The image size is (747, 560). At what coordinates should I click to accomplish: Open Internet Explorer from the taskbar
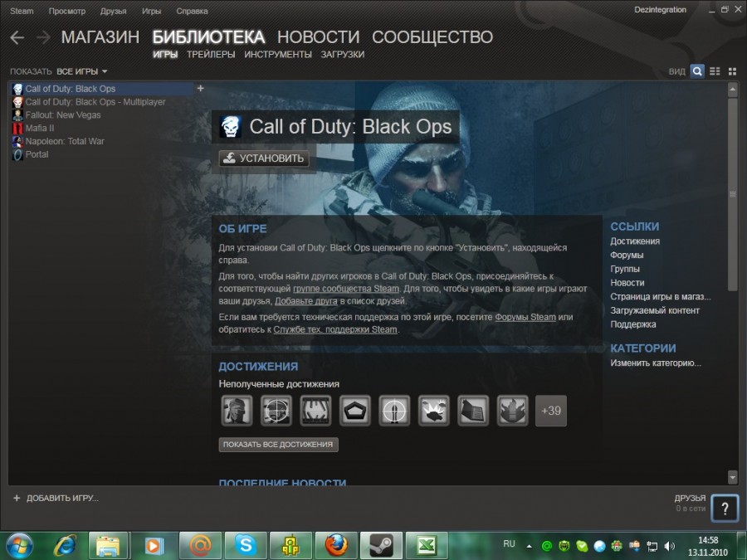click(x=66, y=545)
